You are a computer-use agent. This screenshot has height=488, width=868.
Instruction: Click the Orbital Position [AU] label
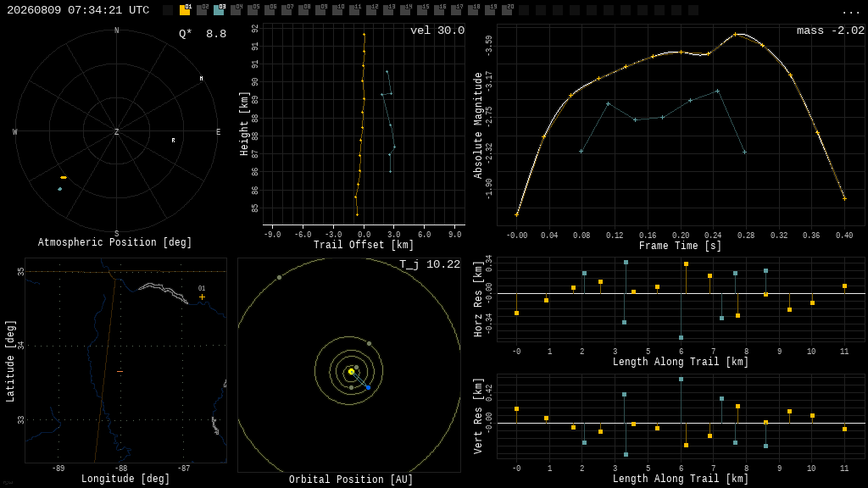[351, 480]
